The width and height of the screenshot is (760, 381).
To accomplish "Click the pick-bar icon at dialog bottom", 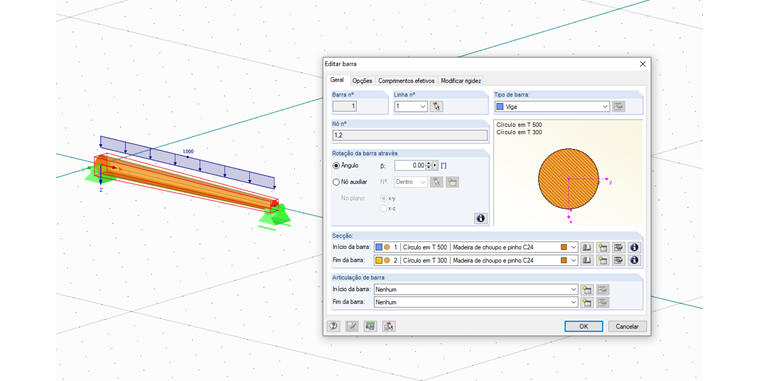I will (389, 326).
